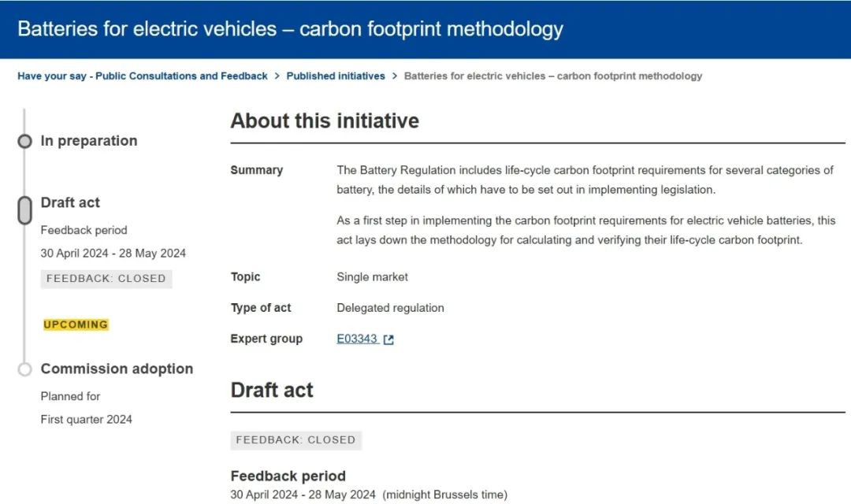Screen dimensions: 851x504
Task: Jump to Commission adoption stage label
Action: (117, 369)
